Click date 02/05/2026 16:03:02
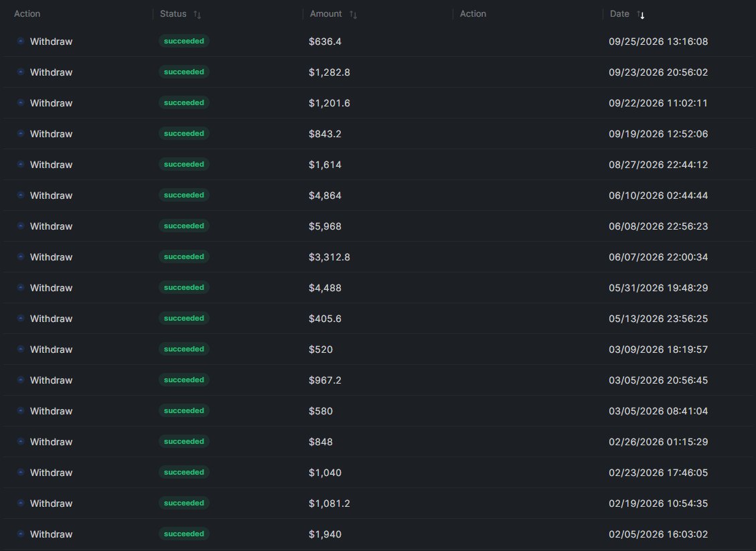756x551 pixels. pyautogui.click(x=658, y=535)
